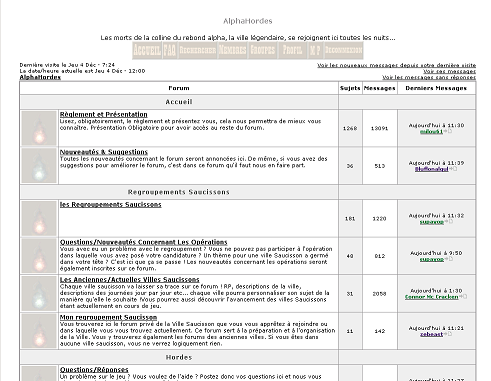Click 'Dernière visite le Jeu 4 Déc - 7:24' text

coord(67,65)
